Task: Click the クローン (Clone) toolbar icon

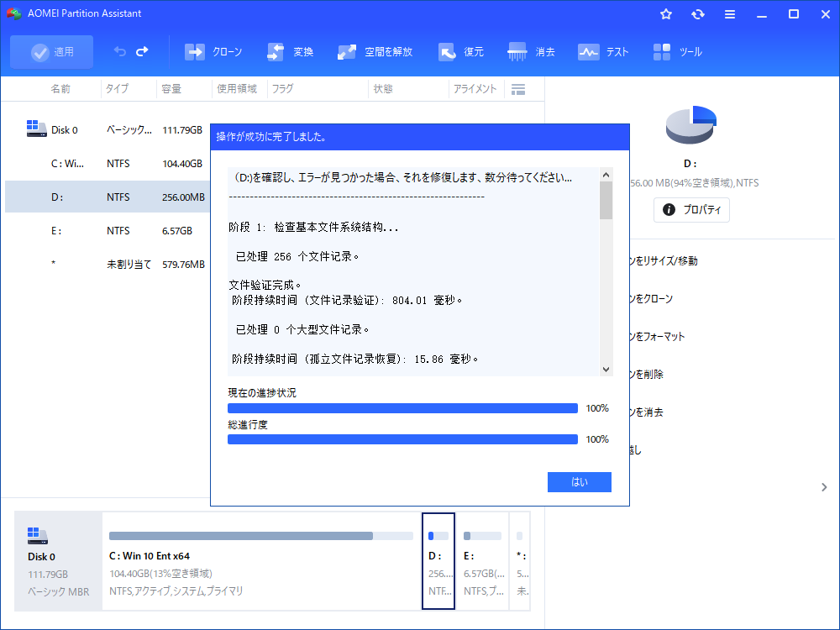Action: point(213,52)
